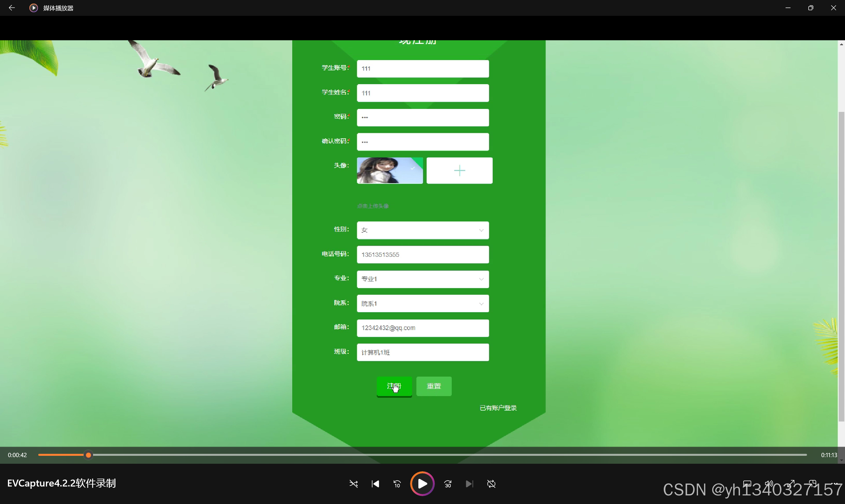Click the 电话号码 phone number field
Viewport: 845px width, 504px height.
click(422, 255)
